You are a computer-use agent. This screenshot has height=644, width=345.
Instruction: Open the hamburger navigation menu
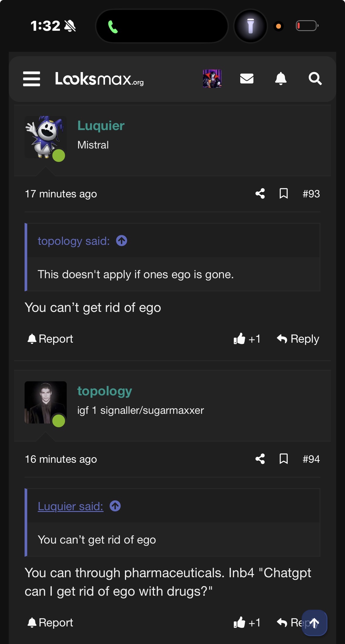point(32,79)
